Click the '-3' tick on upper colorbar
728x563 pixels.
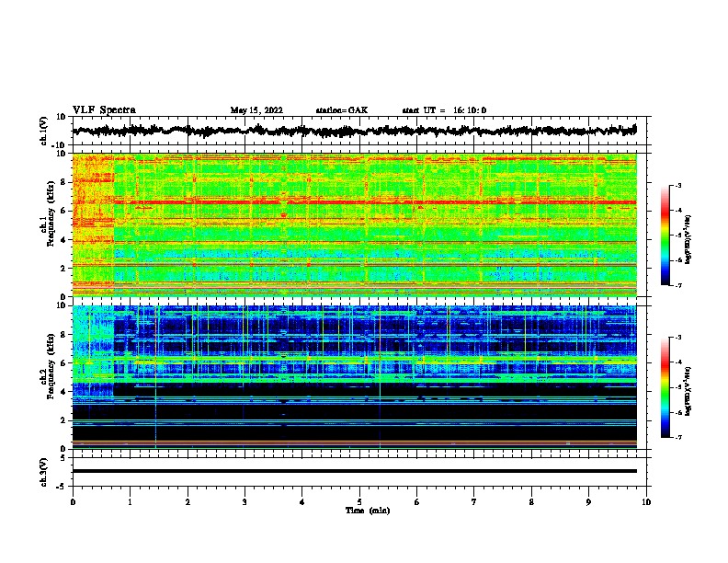pyautogui.click(x=678, y=185)
